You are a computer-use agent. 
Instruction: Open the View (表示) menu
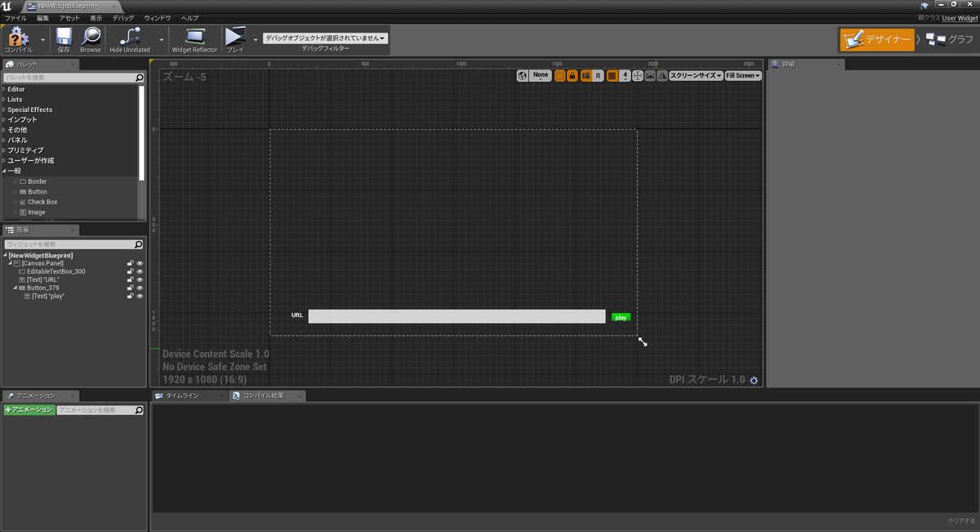point(96,17)
